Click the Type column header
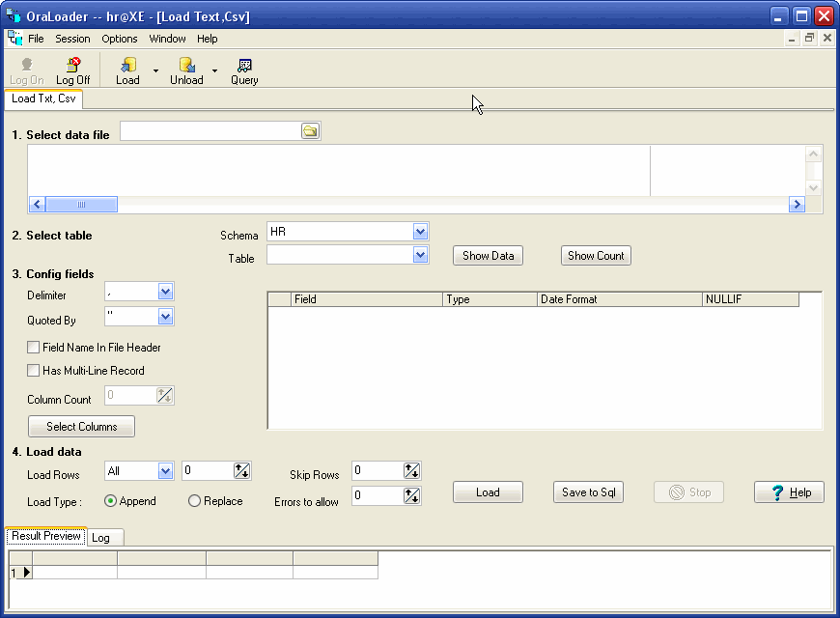840x618 pixels. pyautogui.click(x=490, y=299)
